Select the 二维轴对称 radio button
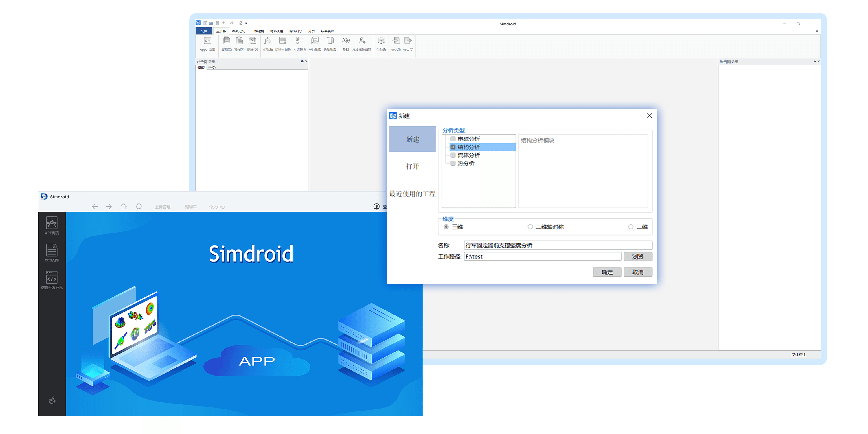 click(x=530, y=227)
